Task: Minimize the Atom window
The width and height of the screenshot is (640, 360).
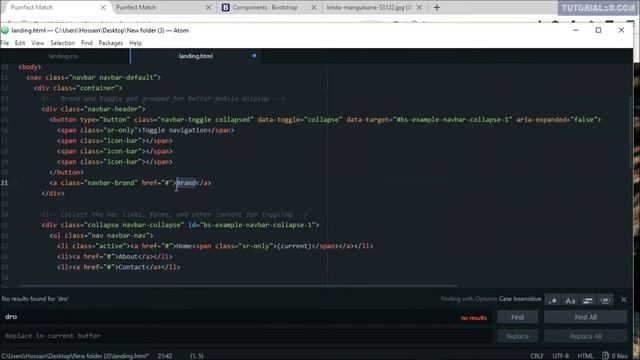Action: (x=576, y=30)
